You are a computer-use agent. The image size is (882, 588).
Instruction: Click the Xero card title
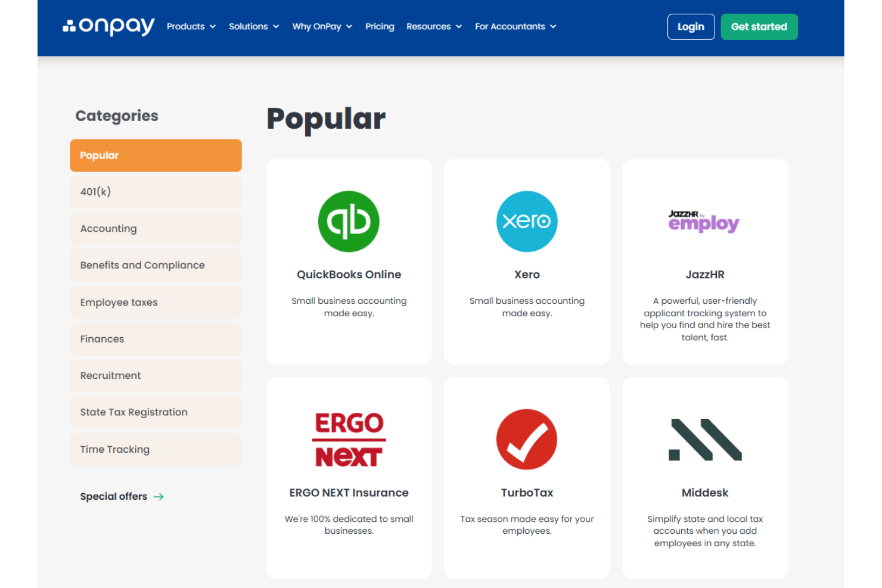527,275
